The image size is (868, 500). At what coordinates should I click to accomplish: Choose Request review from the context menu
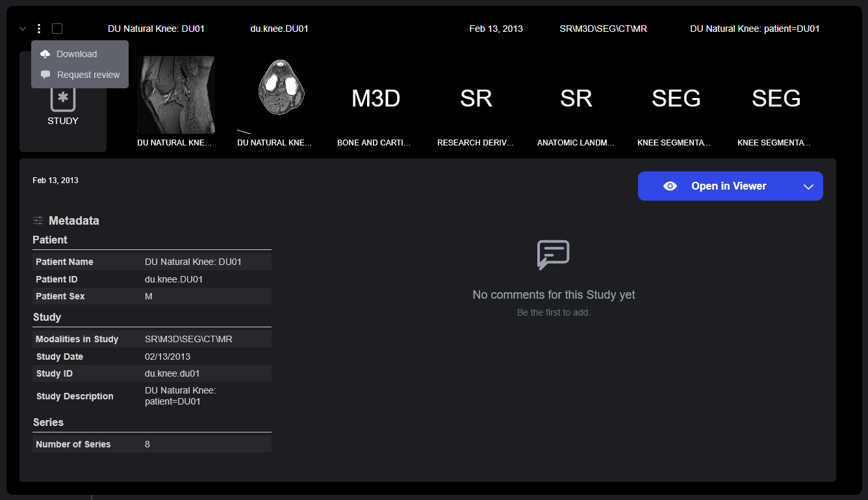pos(87,75)
